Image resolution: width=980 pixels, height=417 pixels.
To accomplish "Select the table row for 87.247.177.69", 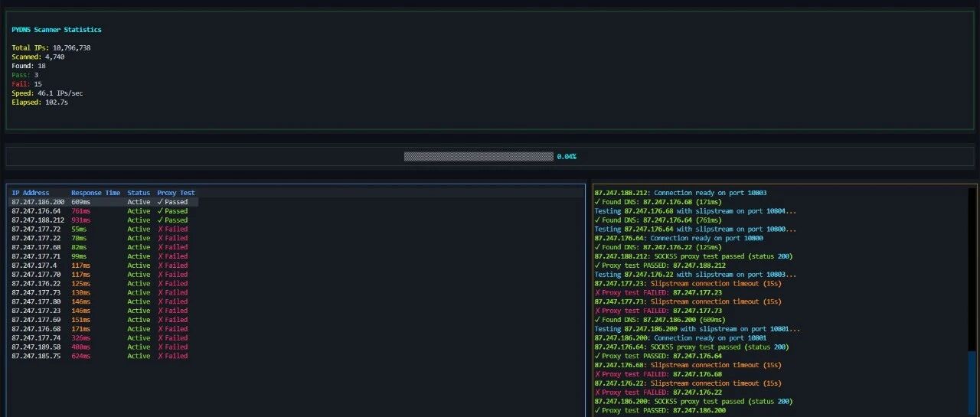I will tap(103, 320).
